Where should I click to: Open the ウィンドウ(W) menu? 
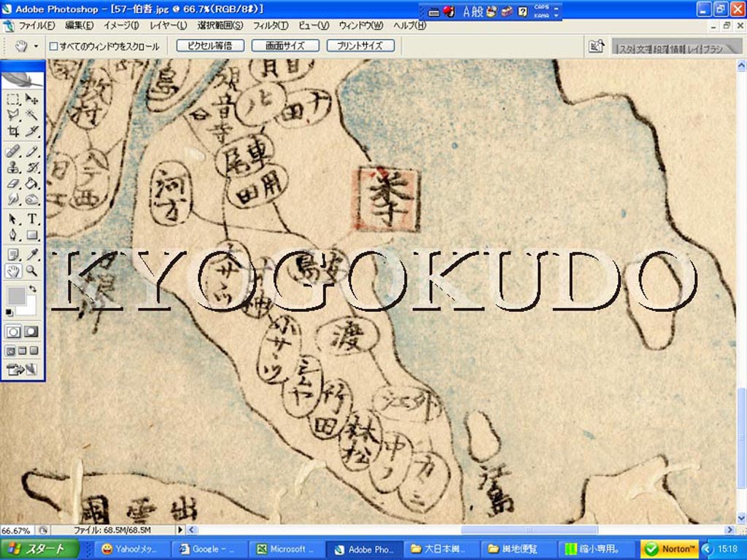pyautogui.click(x=361, y=26)
